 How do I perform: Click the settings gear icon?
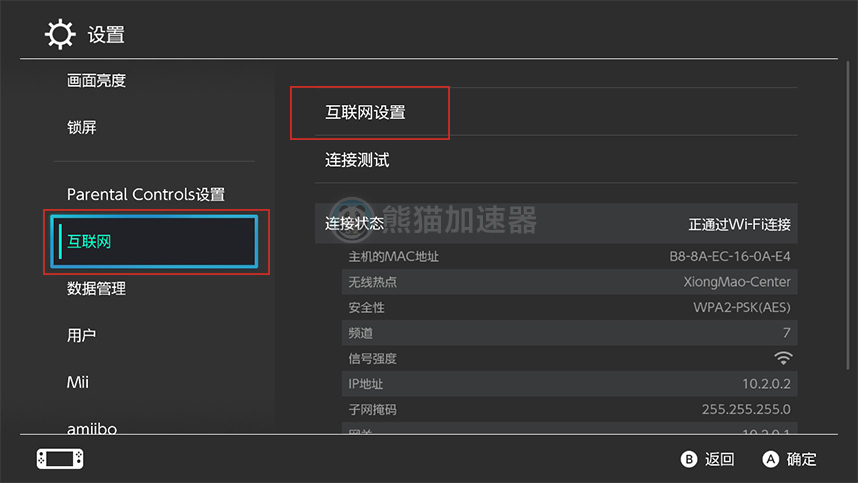[x=60, y=34]
